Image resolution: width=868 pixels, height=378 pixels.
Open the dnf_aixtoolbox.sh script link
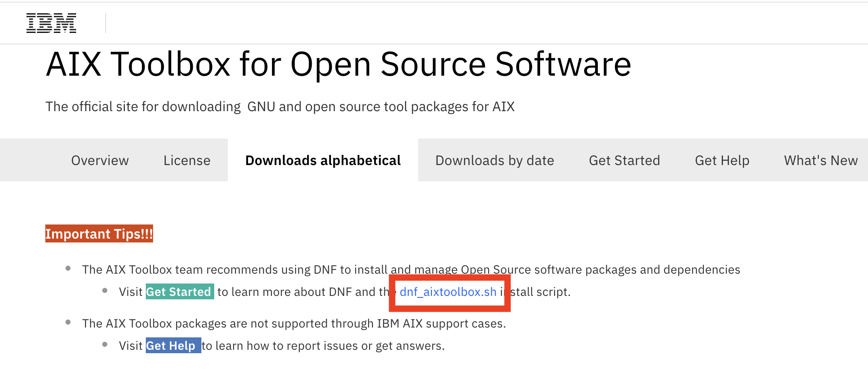[448, 292]
